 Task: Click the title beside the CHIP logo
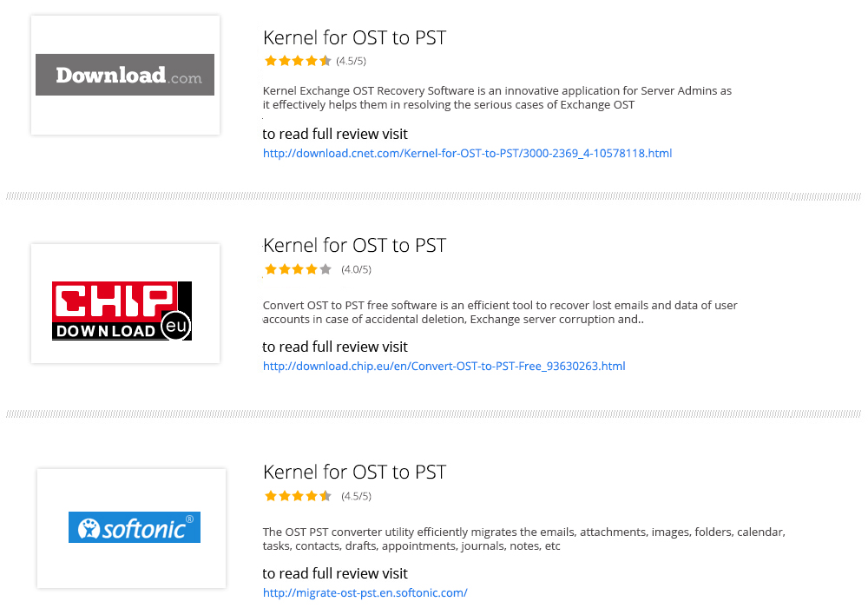point(354,245)
